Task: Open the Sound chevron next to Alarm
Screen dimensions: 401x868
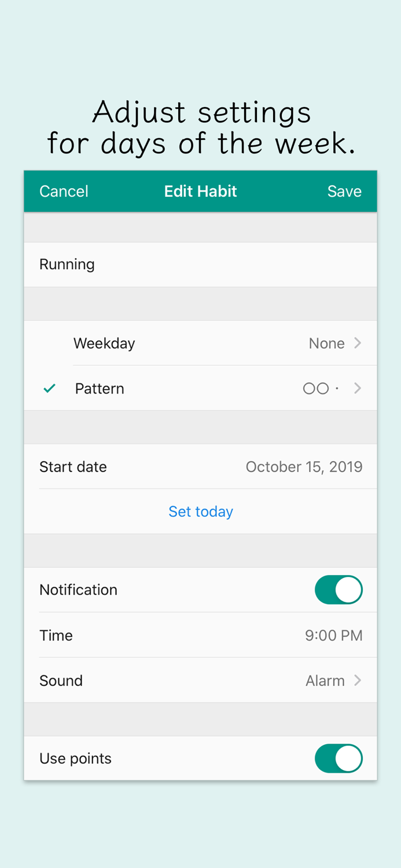Action: [x=358, y=681]
